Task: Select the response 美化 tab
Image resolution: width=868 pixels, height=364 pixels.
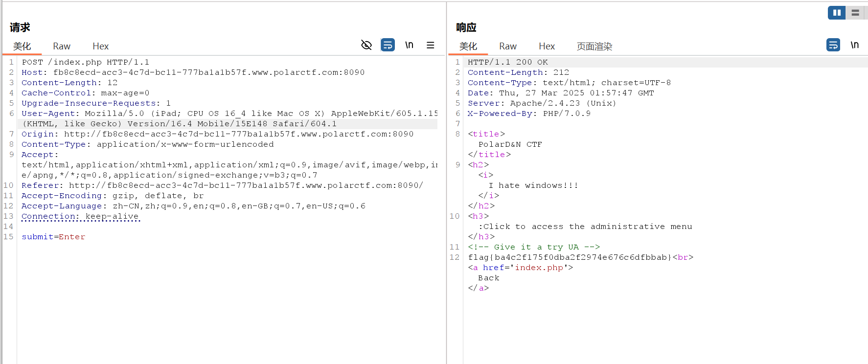Action: [x=468, y=46]
